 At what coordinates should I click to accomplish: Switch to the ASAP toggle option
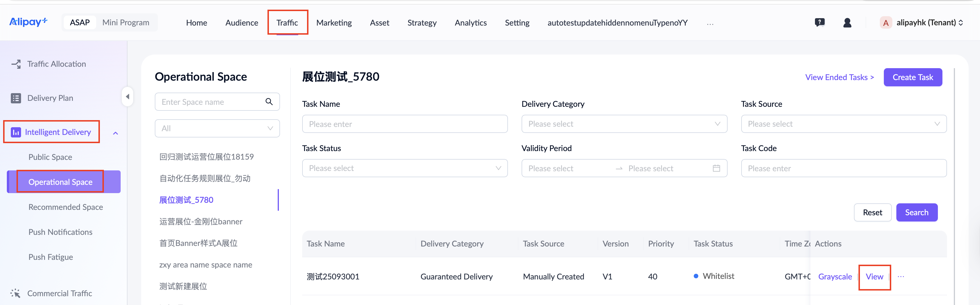pyautogui.click(x=80, y=23)
